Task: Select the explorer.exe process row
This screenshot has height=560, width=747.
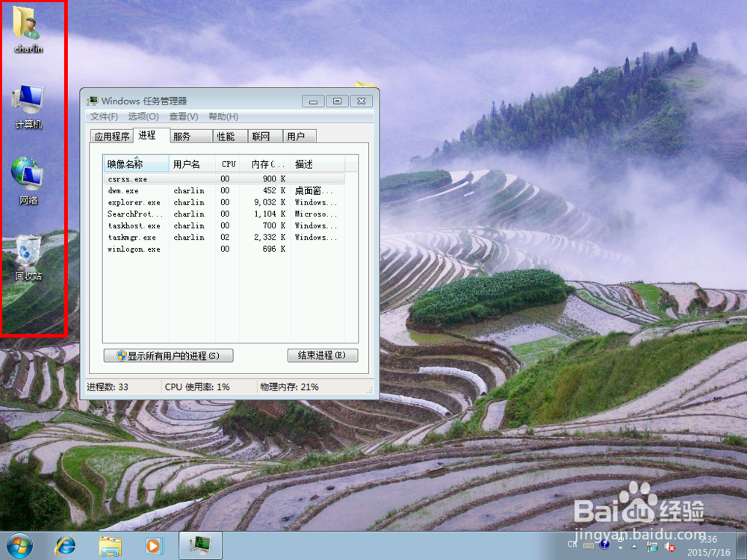Action: click(224, 202)
